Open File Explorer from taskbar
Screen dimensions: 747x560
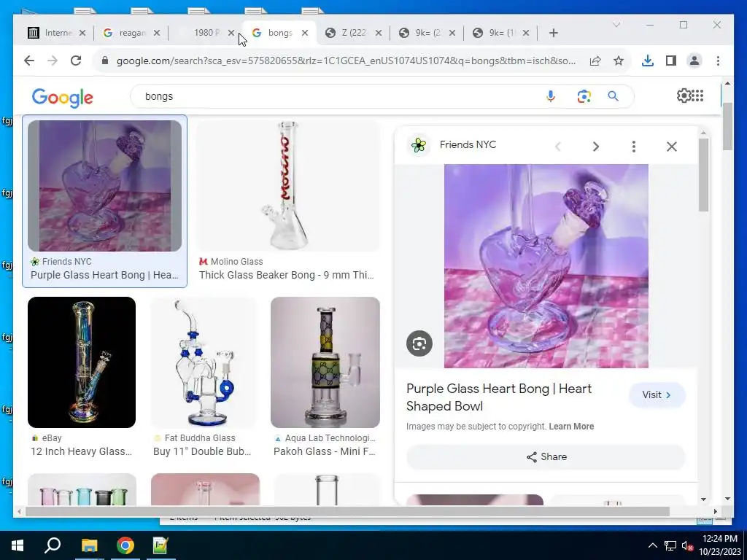89,545
